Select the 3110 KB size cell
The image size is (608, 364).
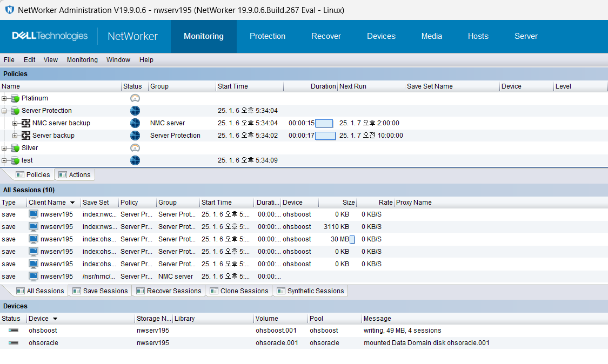point(336,226)
